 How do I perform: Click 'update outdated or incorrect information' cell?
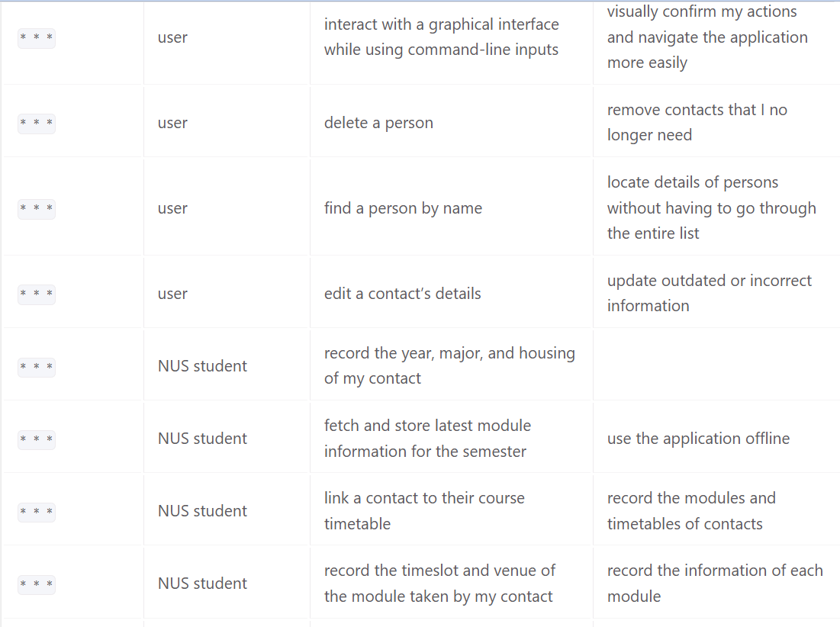(x=717, y=294)
